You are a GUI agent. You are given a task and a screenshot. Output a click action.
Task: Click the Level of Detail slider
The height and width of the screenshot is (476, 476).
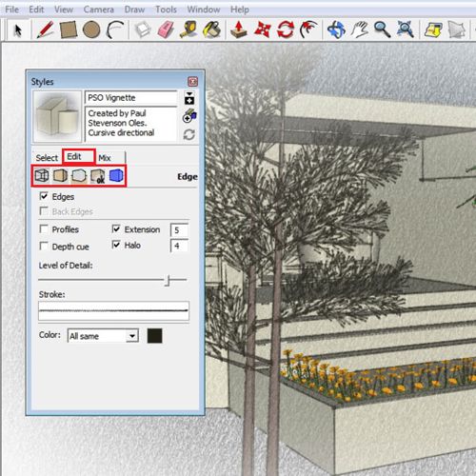[x=112, y=280]
